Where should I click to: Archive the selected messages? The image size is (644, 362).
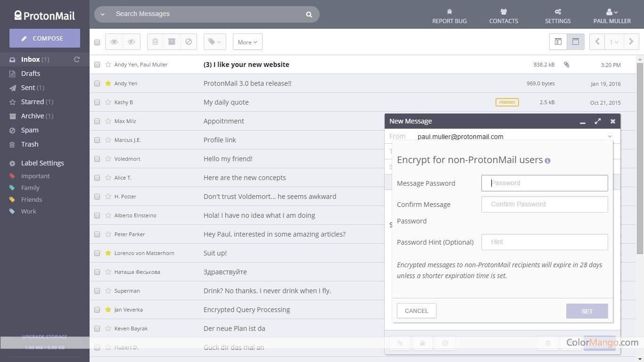click(172, 42)
